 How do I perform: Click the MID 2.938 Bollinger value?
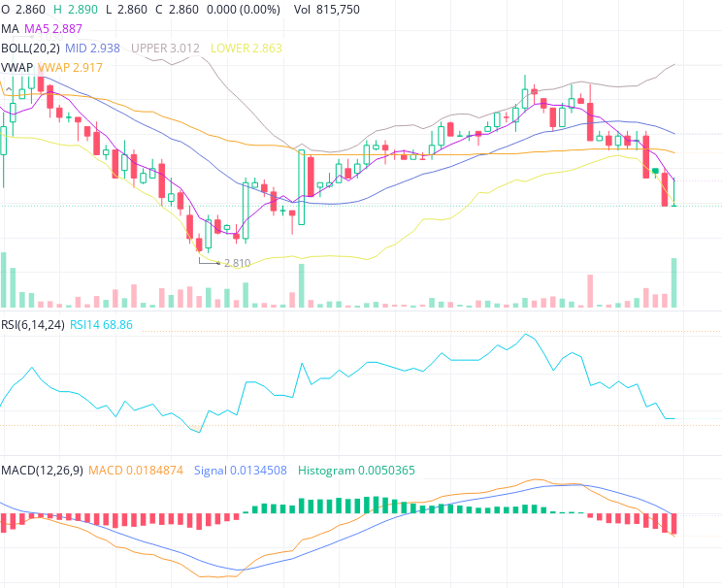(92, 49)
